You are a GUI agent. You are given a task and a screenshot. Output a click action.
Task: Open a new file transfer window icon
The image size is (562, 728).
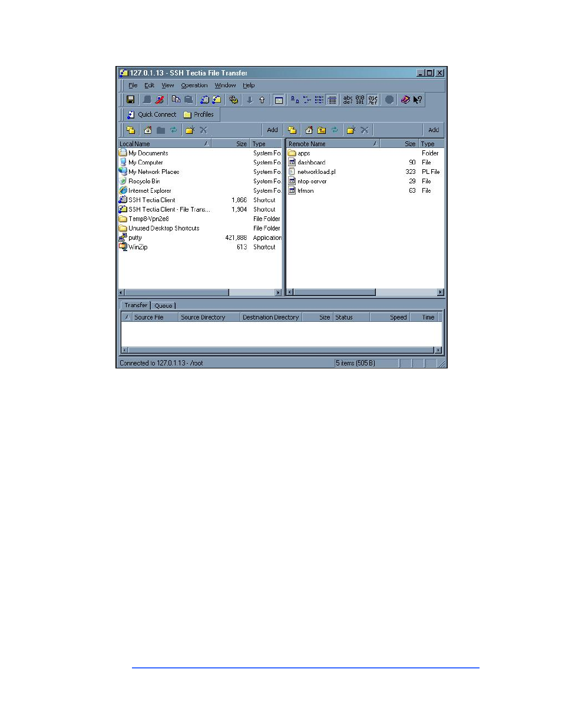click(x=217, y=100)
